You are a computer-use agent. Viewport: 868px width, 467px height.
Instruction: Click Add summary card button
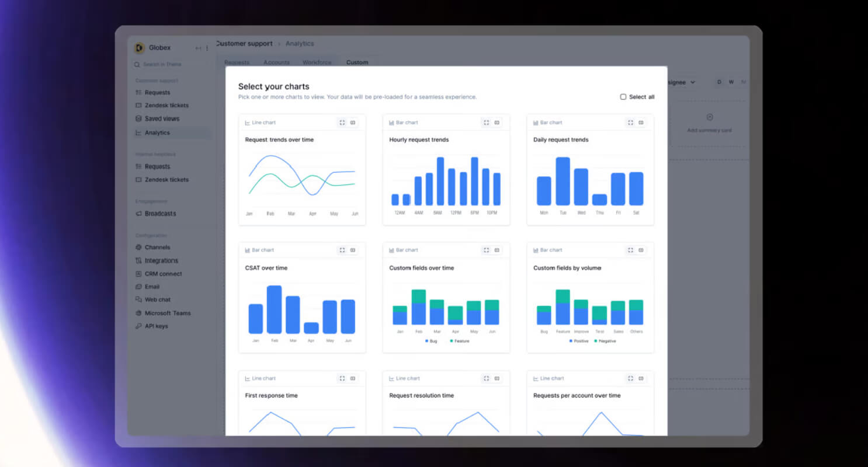709,123
